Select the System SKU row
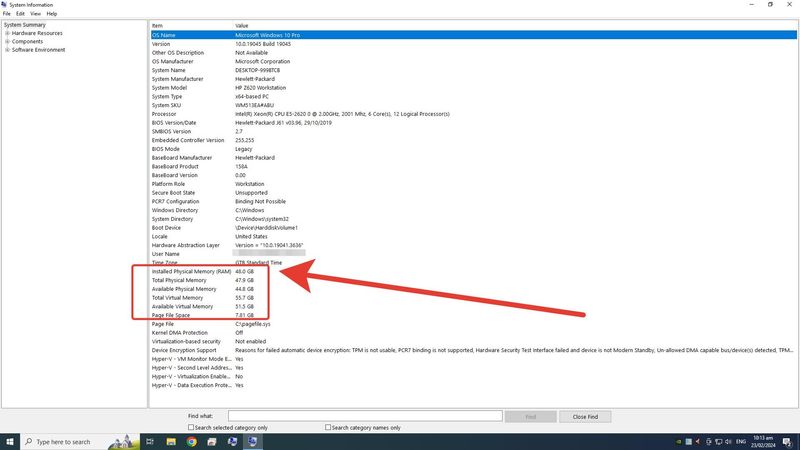 click(473, 105)
